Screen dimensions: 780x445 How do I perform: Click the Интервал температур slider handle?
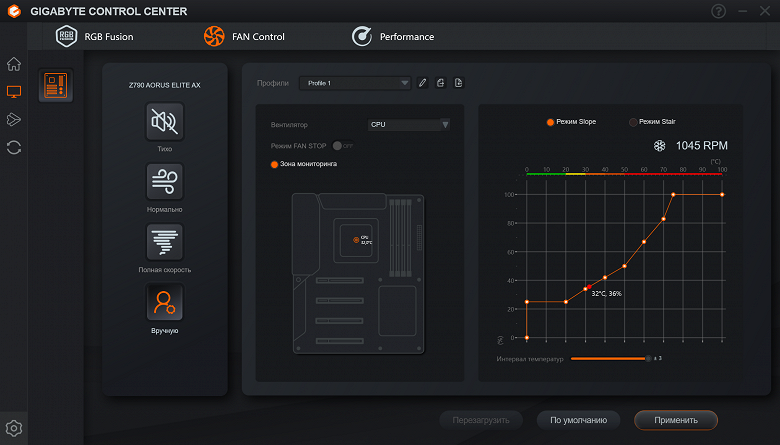(648, 358)
